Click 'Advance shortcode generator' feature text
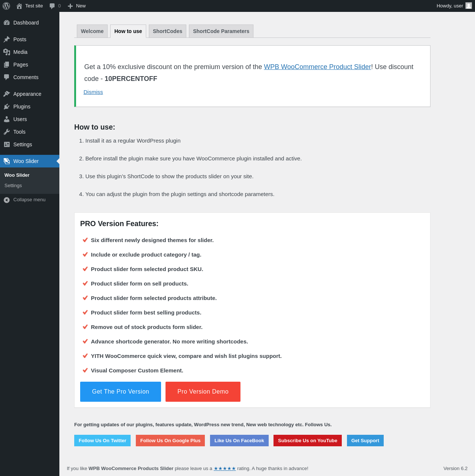475x476 pixels. click(x=169, y=342)
